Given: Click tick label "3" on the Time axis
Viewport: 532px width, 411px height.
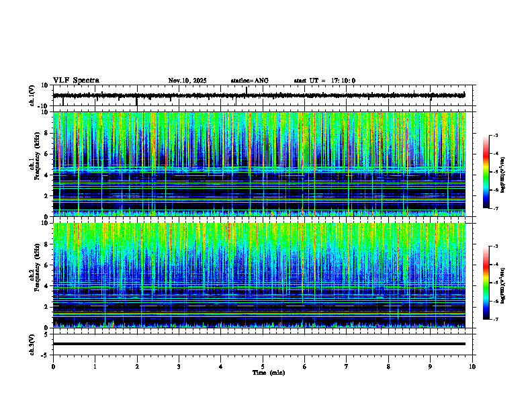Looking at the screenshot, I should (x=179, y=367).
